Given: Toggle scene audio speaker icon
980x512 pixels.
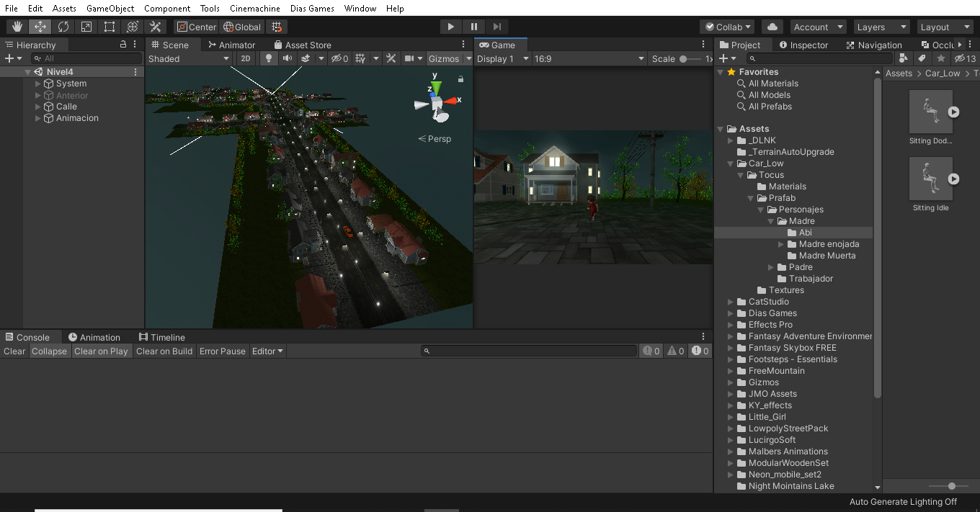Looking at the screenshot, I should [288, 58].
